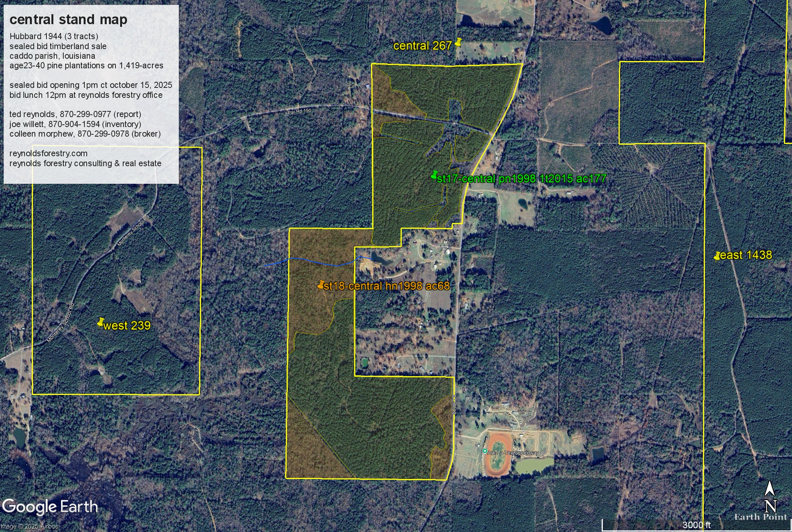Click the Boyter Ln road label

454,404
